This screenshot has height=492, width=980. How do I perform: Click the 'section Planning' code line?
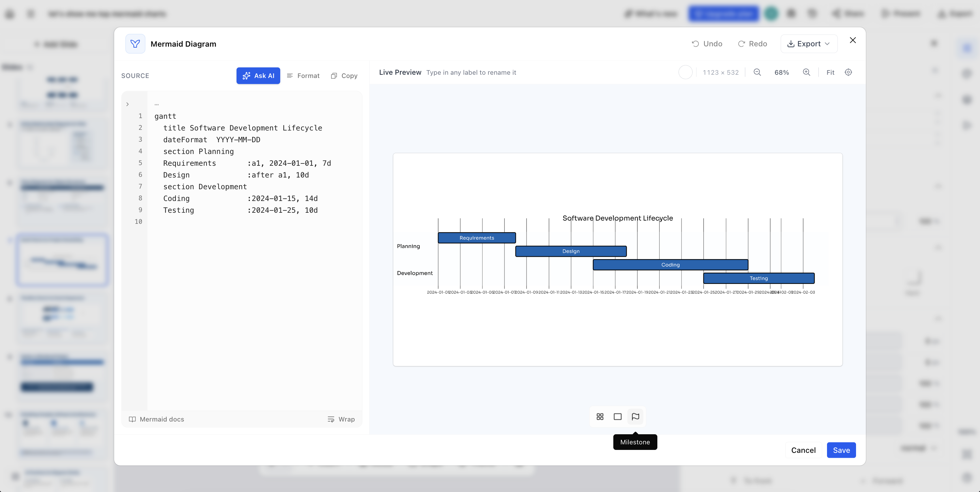click(x=199, y=151)
